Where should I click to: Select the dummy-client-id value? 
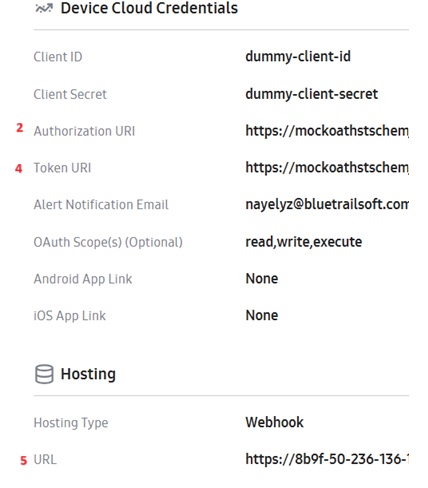(x=298, y=56)
